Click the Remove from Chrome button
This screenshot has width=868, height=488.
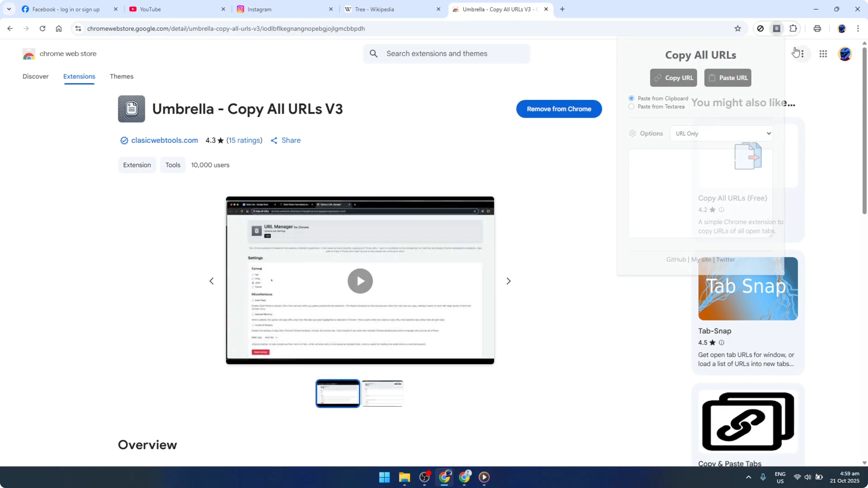(x=559, y=109)
